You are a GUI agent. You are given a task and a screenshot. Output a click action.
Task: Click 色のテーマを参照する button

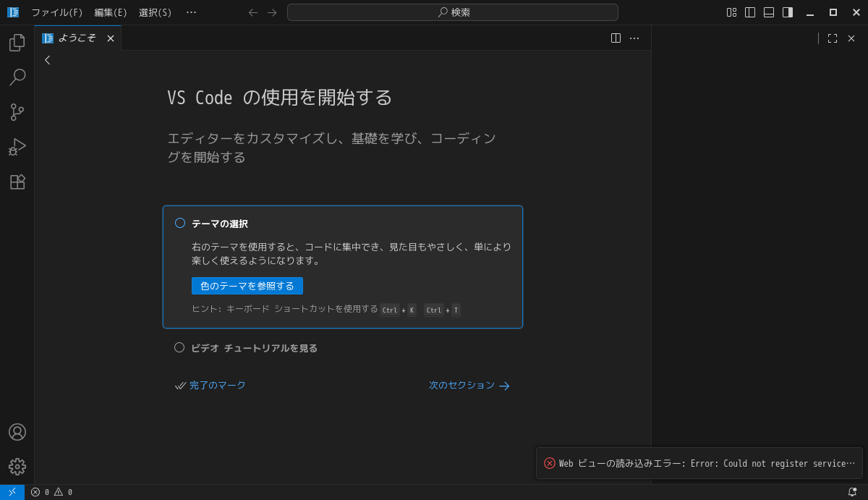coord(247,286)
